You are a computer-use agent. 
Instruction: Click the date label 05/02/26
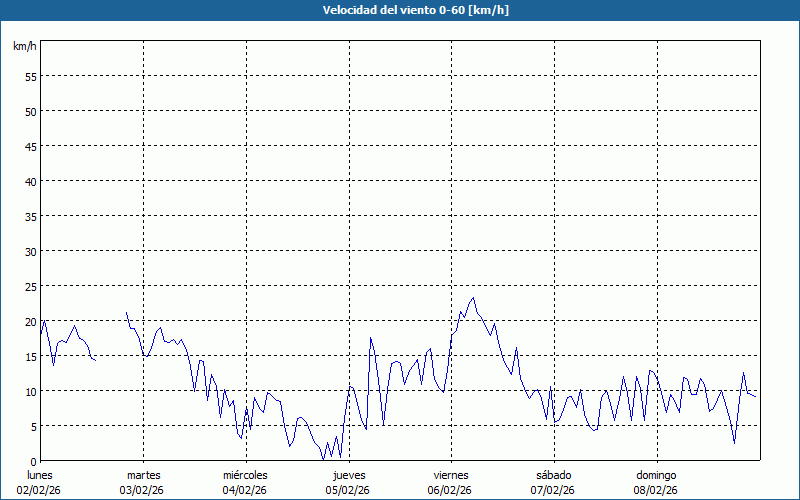coord(348,490)
